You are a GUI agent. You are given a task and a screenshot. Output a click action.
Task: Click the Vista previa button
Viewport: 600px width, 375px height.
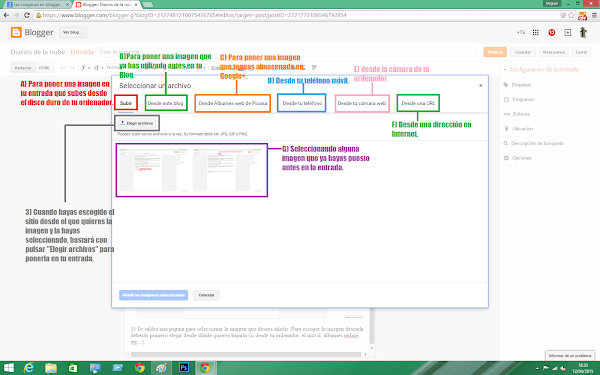point(553,52)
